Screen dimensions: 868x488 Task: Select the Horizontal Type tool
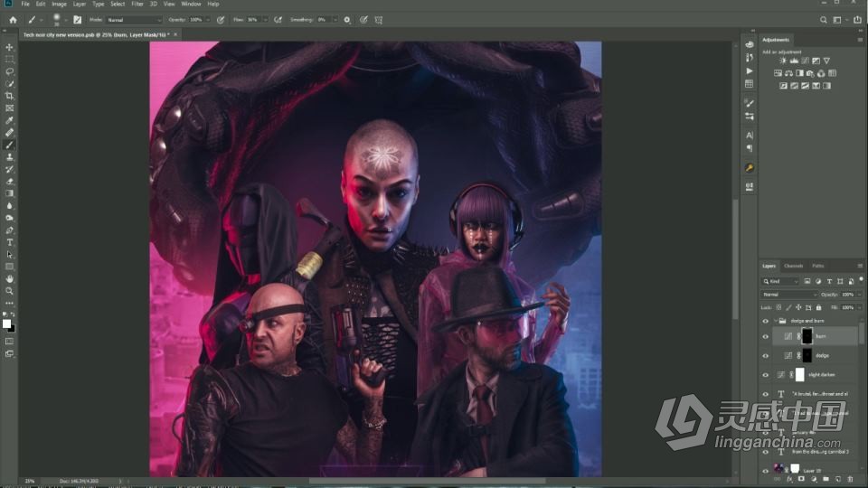coord(9,242)
